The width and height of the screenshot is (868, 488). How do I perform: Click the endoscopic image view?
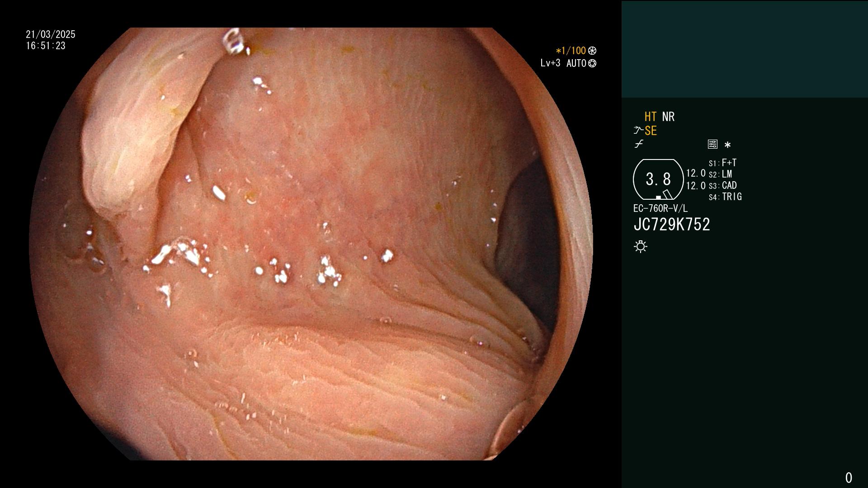coord(311,244)
